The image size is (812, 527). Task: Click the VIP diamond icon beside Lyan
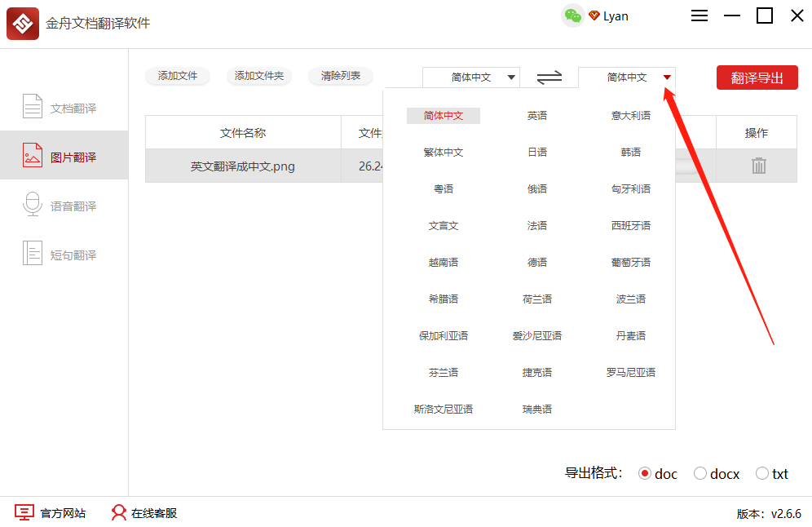pos(594,16)
